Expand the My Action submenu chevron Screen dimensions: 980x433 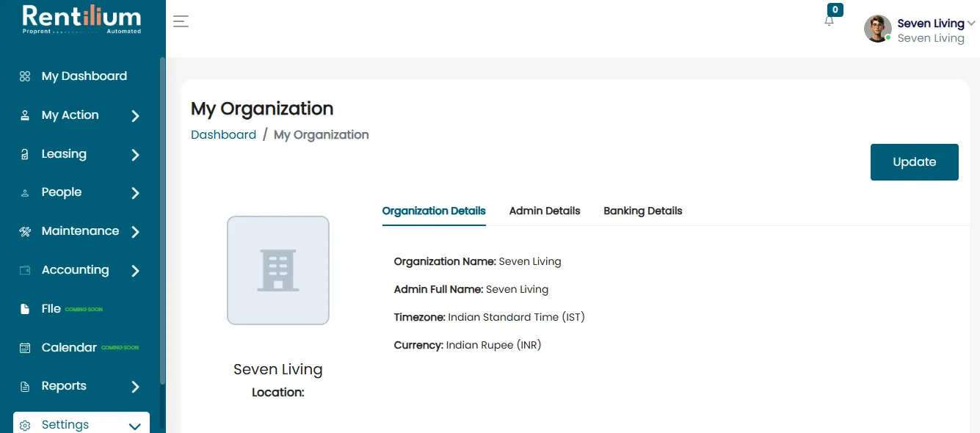point(135,116)
